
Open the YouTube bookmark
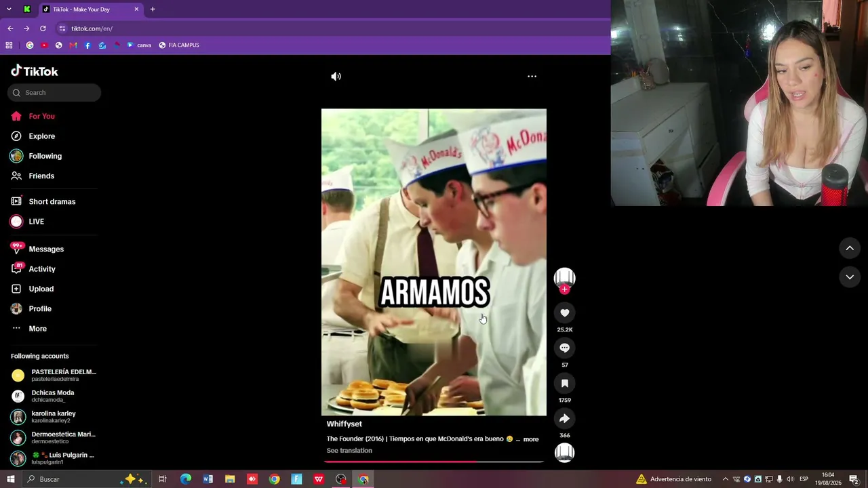click(x=44, y=45)
